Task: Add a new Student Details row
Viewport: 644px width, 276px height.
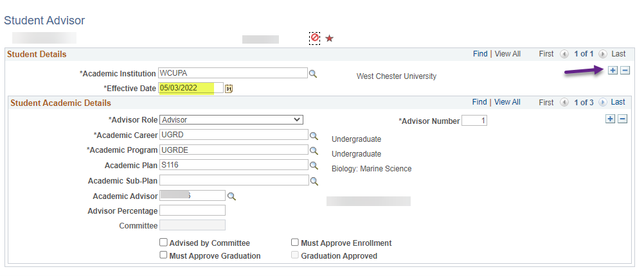Action: (612, 70)
